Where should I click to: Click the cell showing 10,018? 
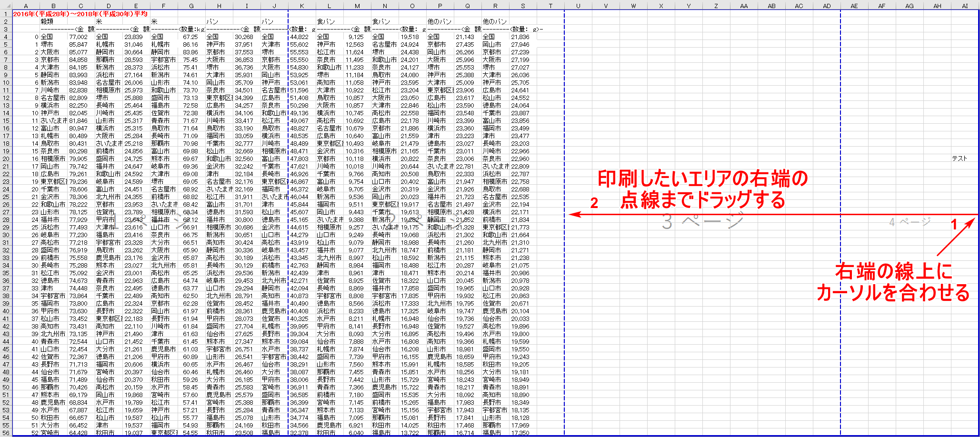click(x=357, y=166)
